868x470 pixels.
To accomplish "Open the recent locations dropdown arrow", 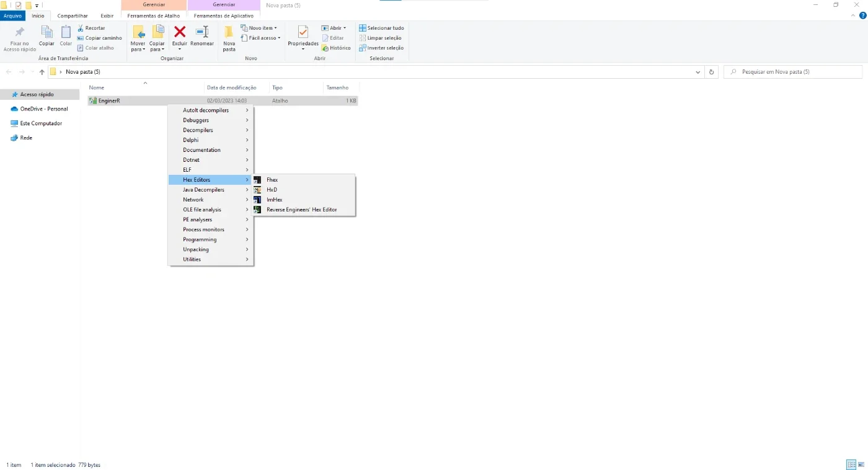I will click(x=32, y=72).
